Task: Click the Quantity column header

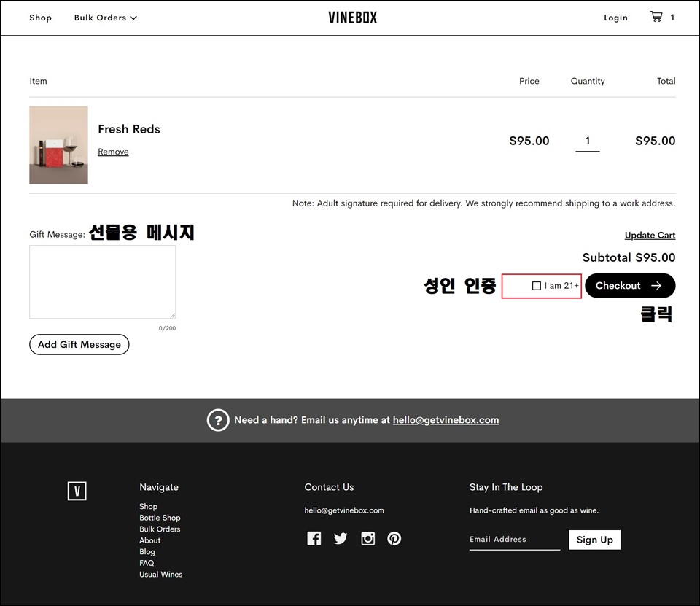Action: 588,81
